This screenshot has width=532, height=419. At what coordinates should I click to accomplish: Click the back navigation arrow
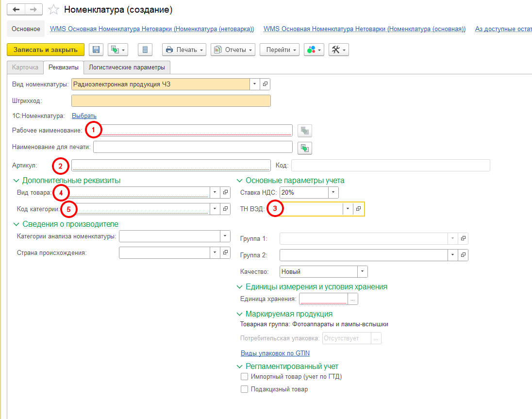tap(17, 10)
